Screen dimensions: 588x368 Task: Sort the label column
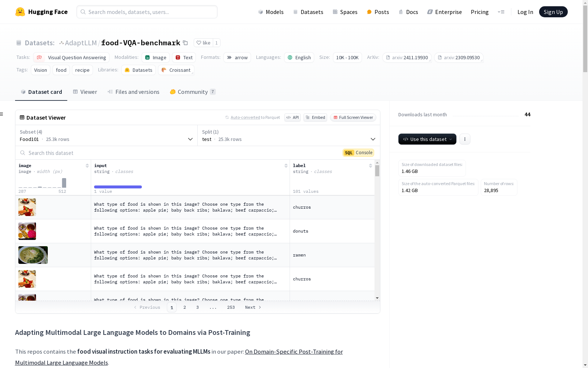pyautogui.click(x=370, y=166)
